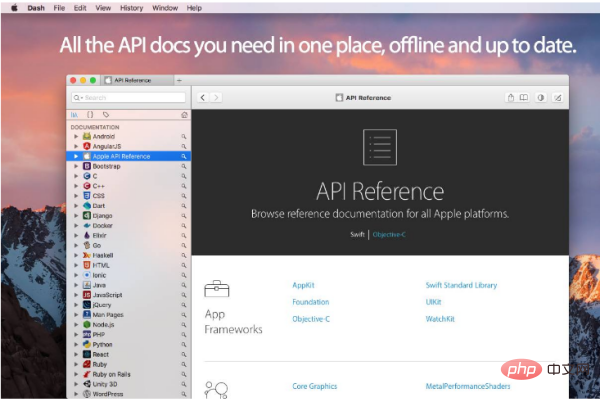Click the search icon beside Android

[x=184, y=137]
